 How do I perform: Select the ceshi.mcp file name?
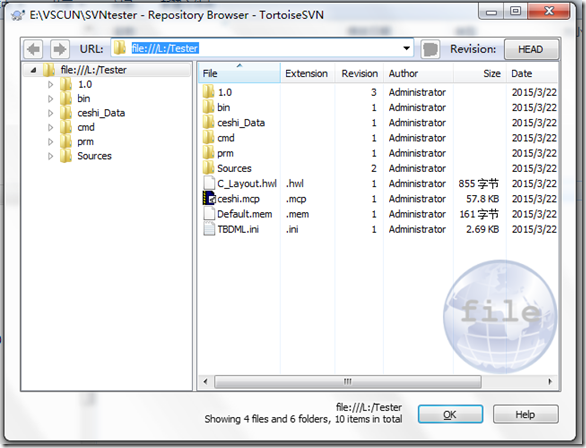tap(238, 199)
